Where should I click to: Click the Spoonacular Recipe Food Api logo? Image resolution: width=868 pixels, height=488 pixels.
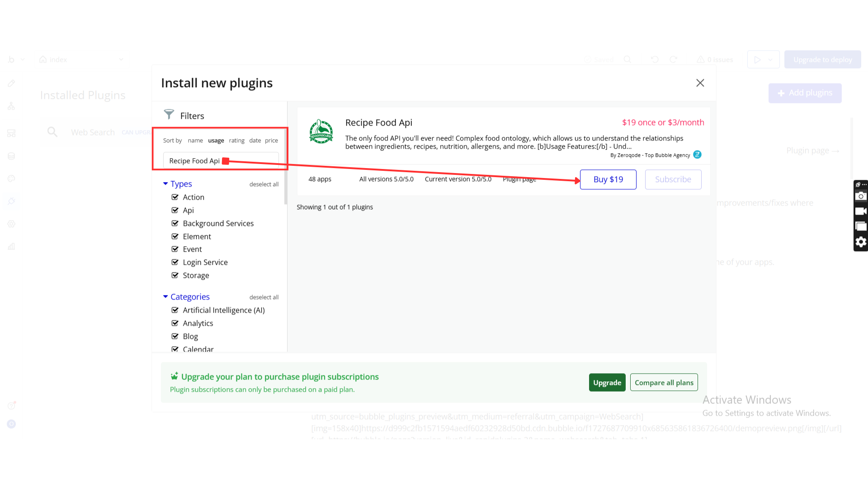tap(321, 131)
